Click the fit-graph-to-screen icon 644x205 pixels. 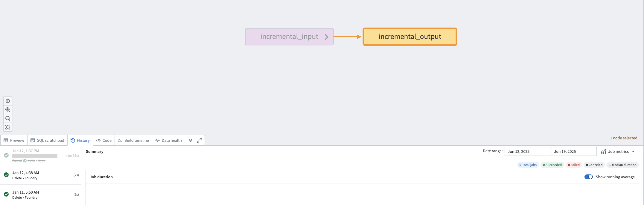tap(8, 127)
